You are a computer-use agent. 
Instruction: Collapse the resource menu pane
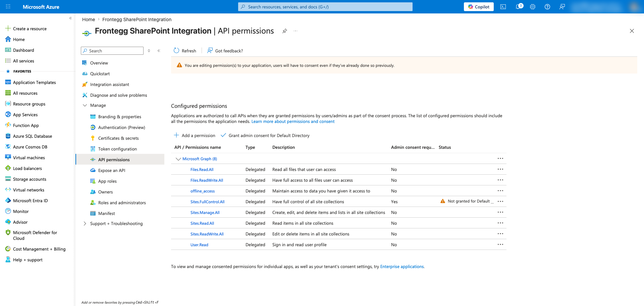(x=159, y=51)
